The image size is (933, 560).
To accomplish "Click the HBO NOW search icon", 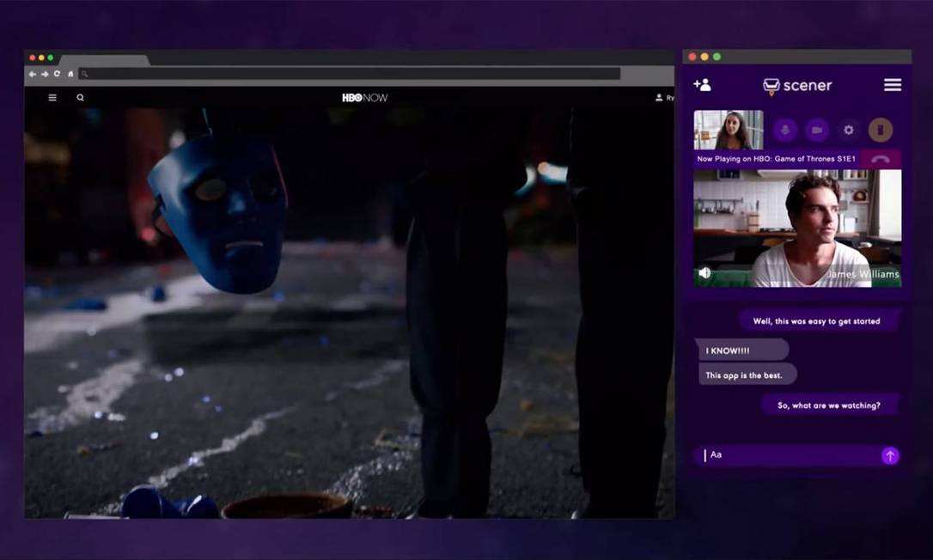I will [x=80, y=98].
